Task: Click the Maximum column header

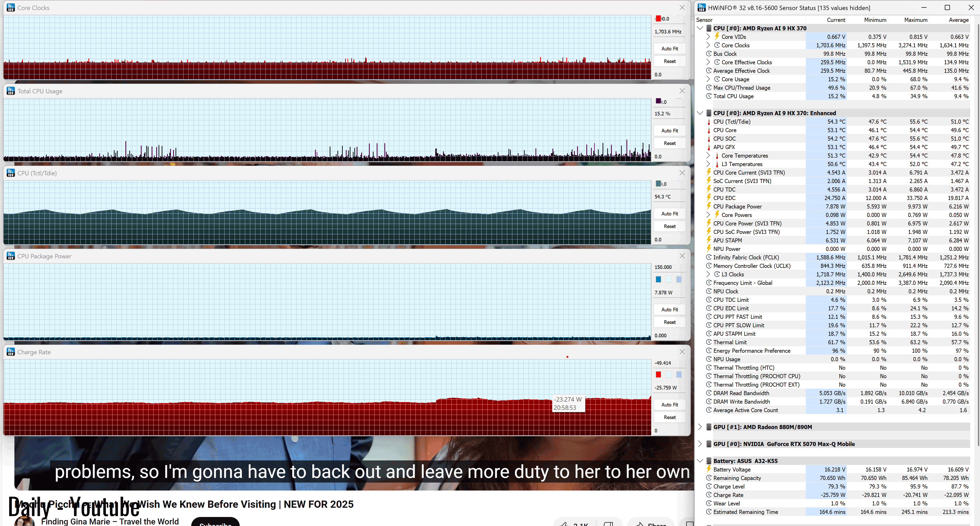Action: [908, 20]
